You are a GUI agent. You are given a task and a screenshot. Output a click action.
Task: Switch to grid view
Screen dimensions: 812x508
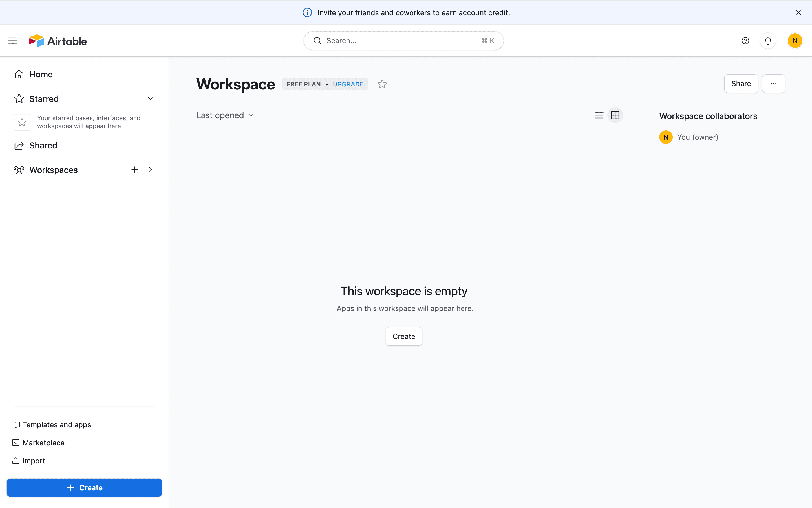click(x=615, y=115)
